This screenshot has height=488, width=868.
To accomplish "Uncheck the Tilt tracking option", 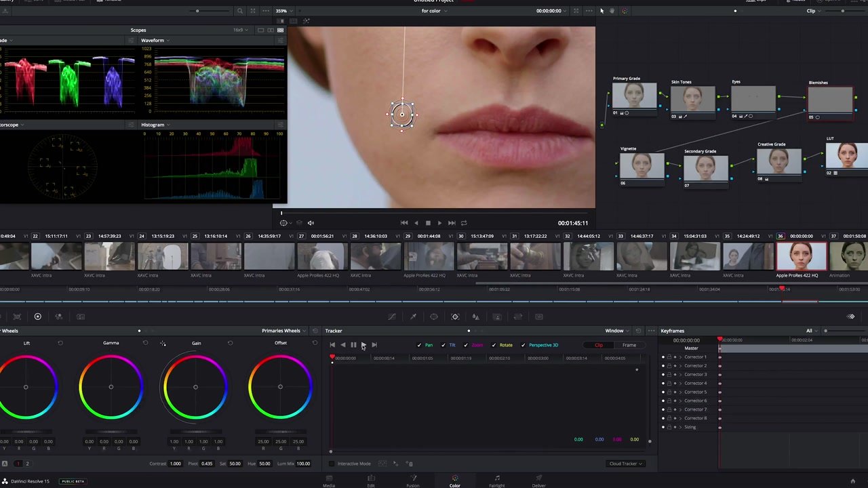I will coord(443,345).
